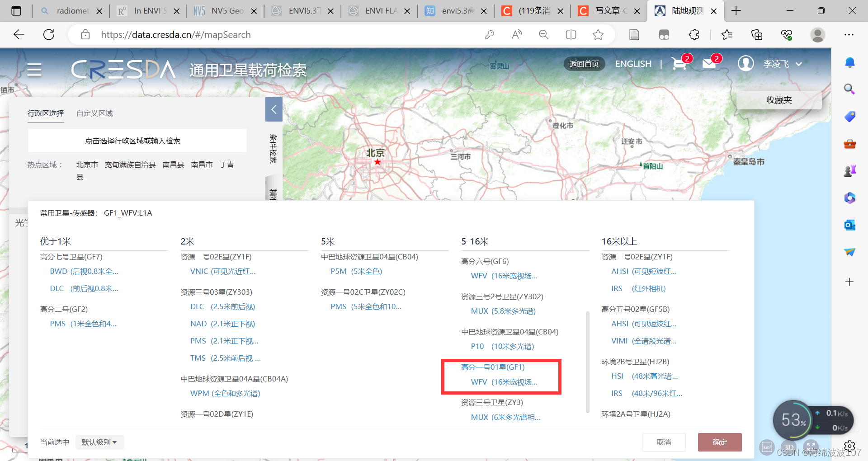868x461 pixels.
Task: Select GF7 BWD 后视0.8米 sensor
Action: pos(84,271)
